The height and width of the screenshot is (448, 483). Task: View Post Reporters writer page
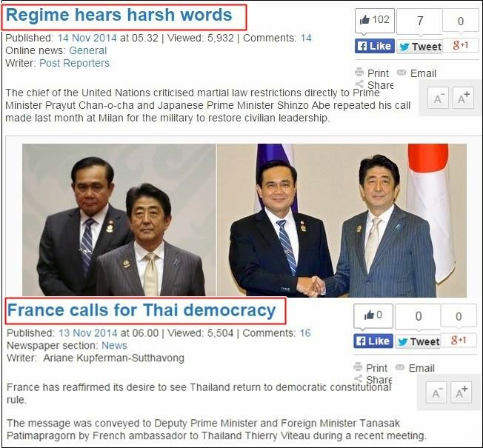point(74,63)
